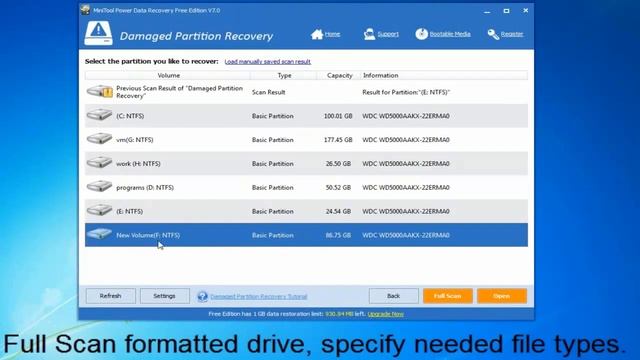The width and height of the screenshot is (640, 360).
Task: Open the Support icon
Action: (x=369, y=34)
